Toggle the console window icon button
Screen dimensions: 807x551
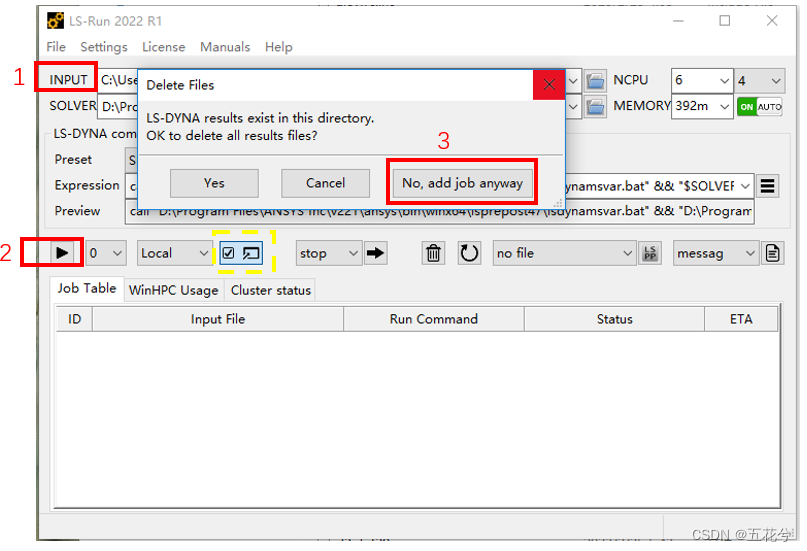pos(251,253)
